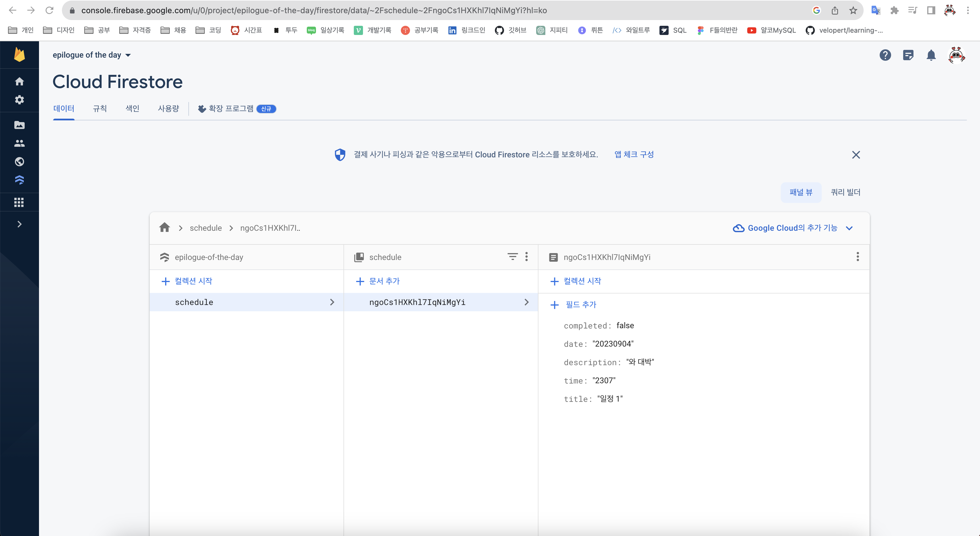Click the address bar URL
The width and height of the screenshot is (980, 536).
(x=314, y=10)
